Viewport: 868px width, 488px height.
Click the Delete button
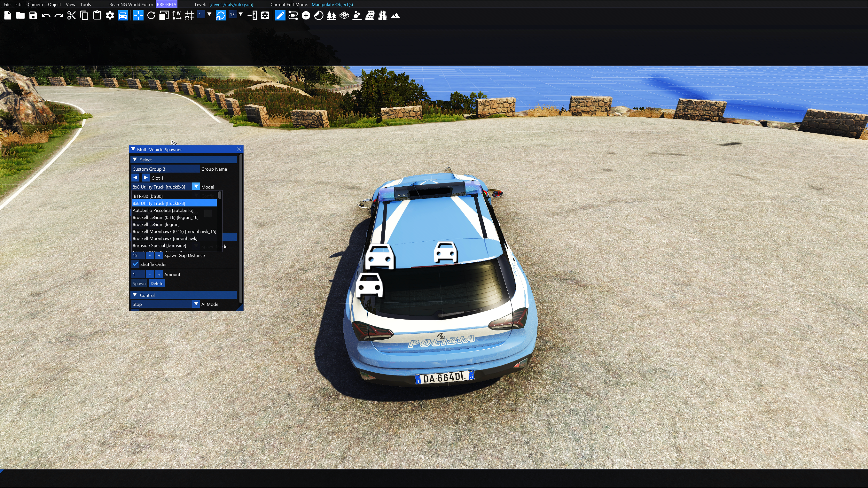point(157,283)
